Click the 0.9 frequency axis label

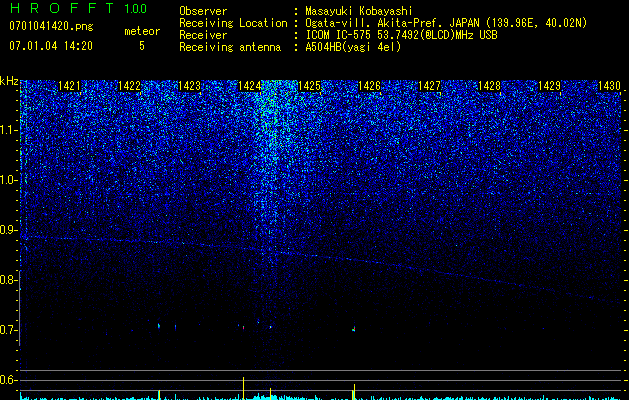[7, 230]
